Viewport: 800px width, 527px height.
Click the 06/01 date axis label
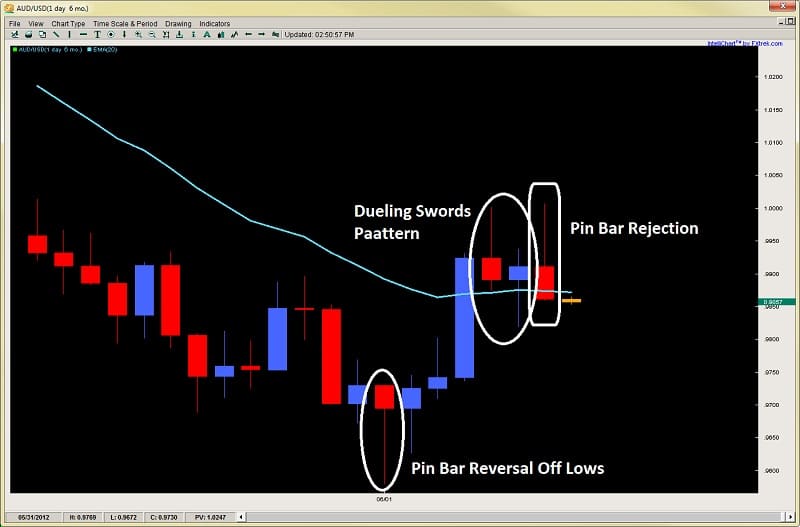(383, 499)
